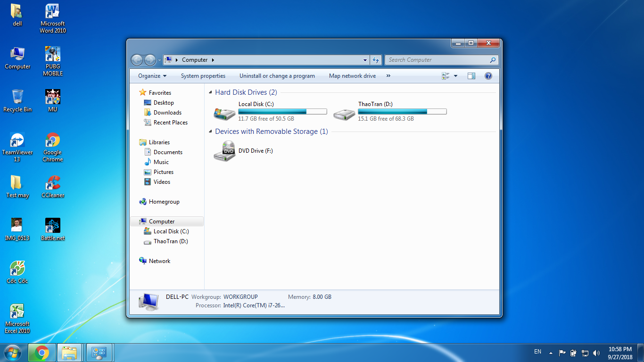Viewport: 644px width, 362px height.
Task: Open the Recycle Bin
Action: [x=17, y=101]
